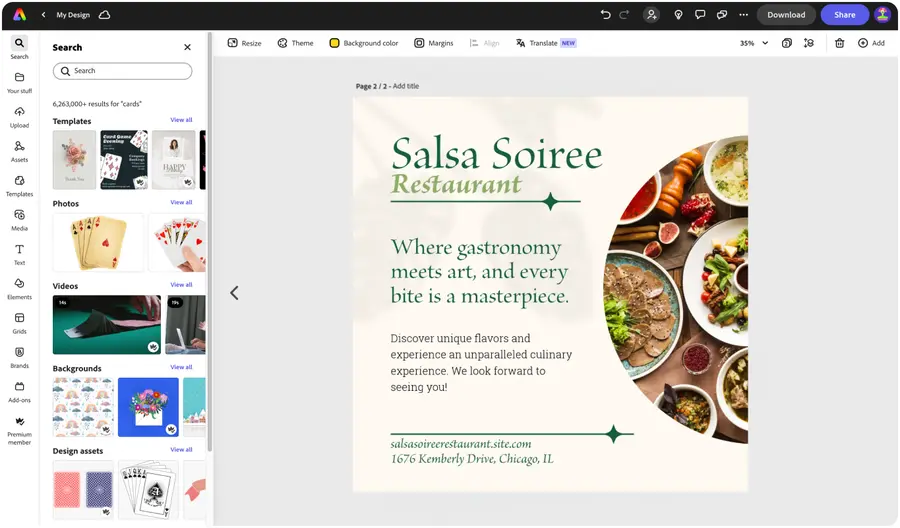Viewport: 900px width, 528px height.
Task: Open the Elements panel
Action: (20, 289)
